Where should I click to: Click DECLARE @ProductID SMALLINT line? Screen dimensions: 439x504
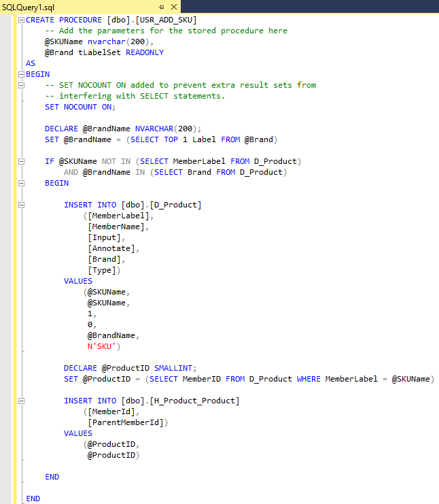coord(130,368)
